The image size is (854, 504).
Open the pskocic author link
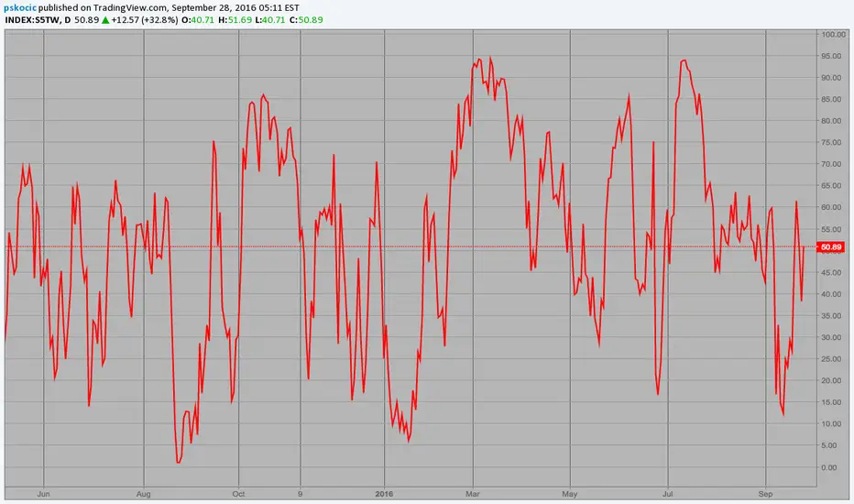20,7
